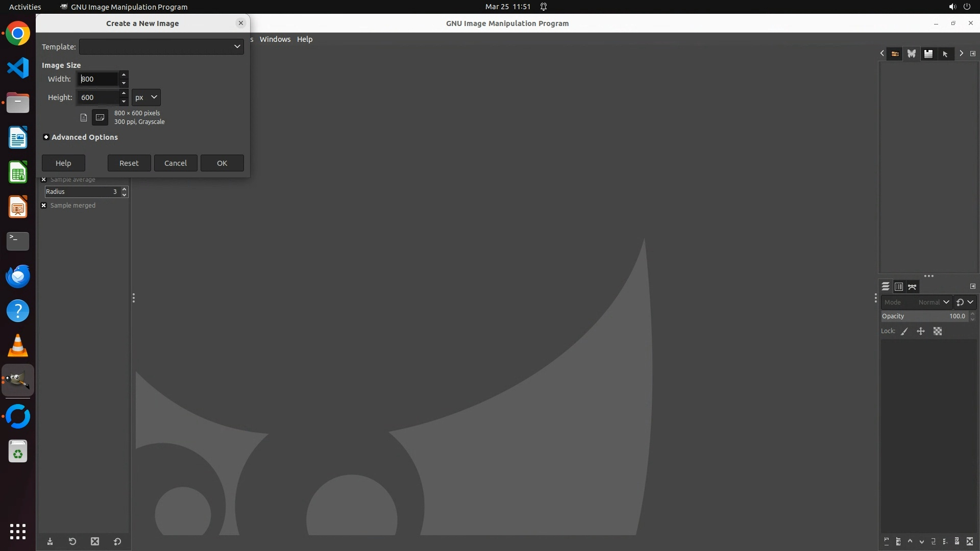Click the Reset button in dialog
The width and height of the screenshot is (980, 551).
point(129,163)
